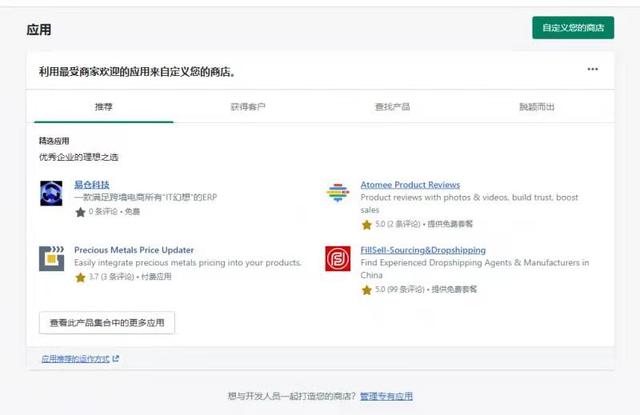Image resolution: width=640 pixels, height=415 pixels.
Task: Click the 易仓科技 ERP description text
Action: (146, 197)
